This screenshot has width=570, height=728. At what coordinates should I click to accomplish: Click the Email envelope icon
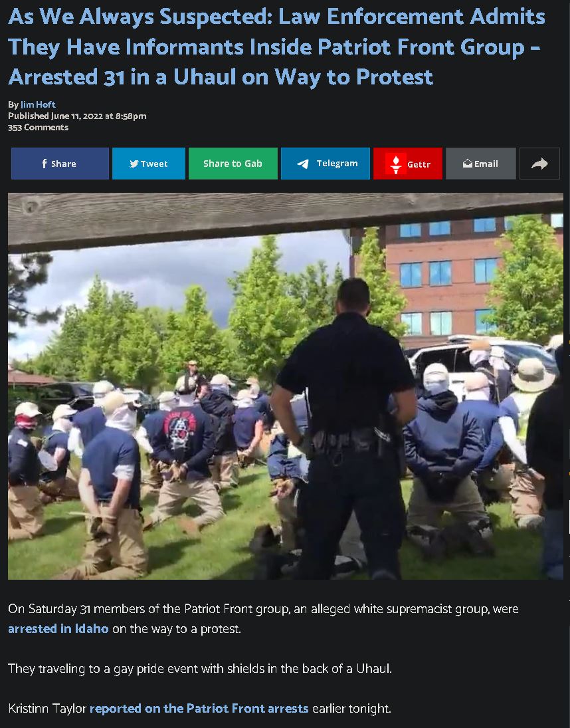click(468, 164)
